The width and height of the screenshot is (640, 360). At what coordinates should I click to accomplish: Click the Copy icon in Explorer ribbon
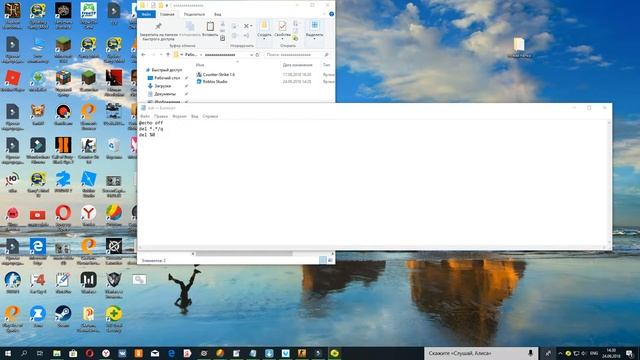coord(190,27)
